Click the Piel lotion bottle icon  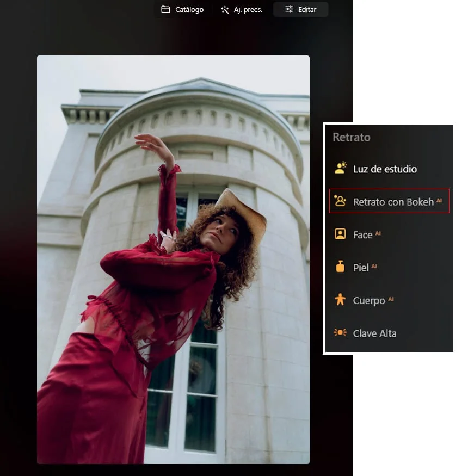(340, 267)
